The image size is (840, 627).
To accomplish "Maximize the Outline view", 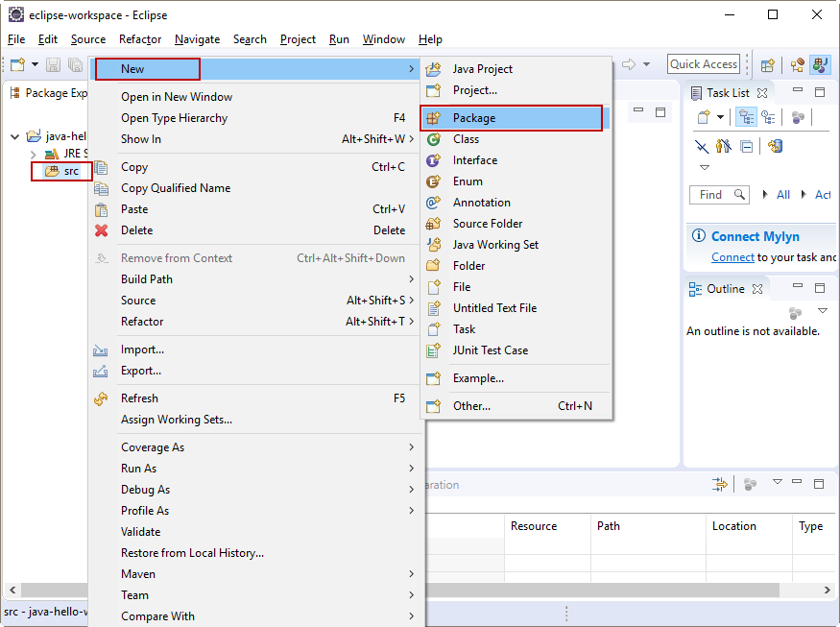I will pyautogui.click(x=820, y=288).
